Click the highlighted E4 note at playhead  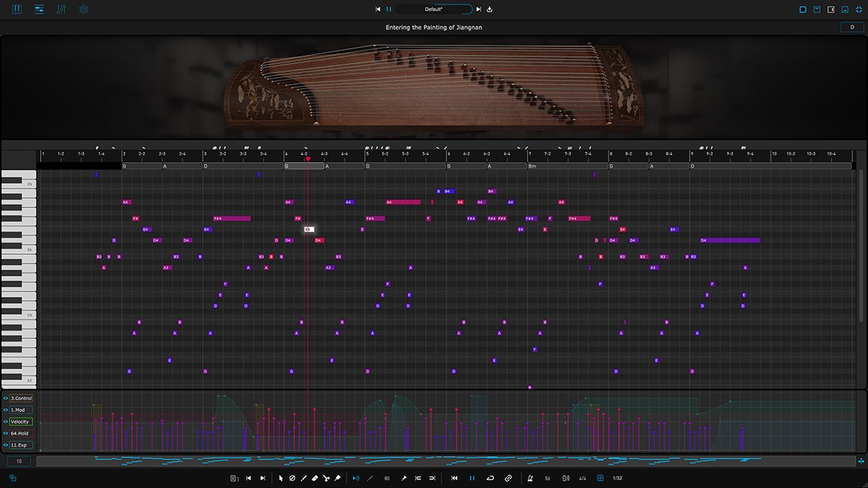click(x=308, y=229)
